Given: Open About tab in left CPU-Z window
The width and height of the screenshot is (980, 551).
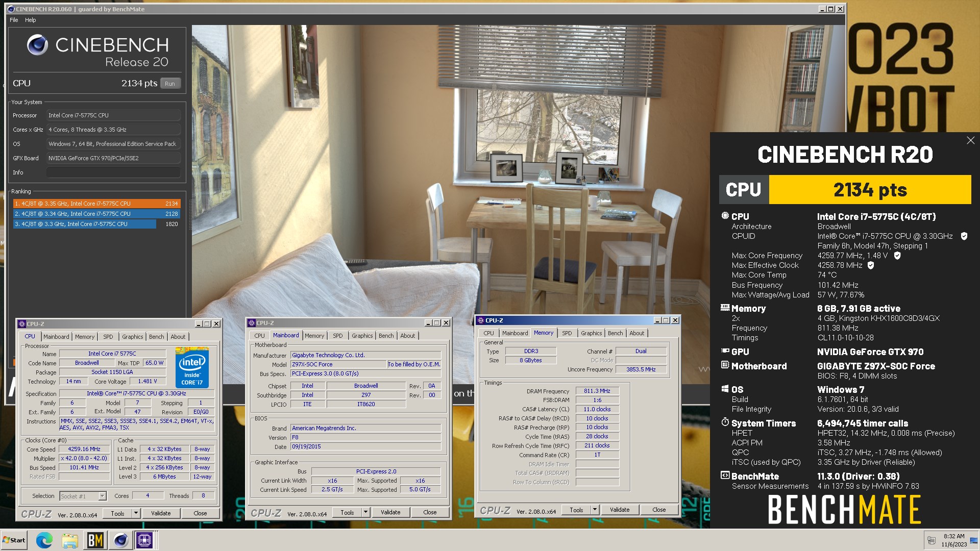Looking at the screenshot, I should tap(178, 337).
